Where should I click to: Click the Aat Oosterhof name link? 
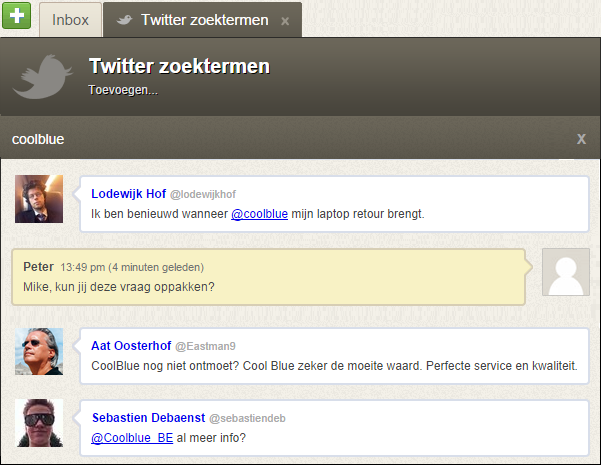point(131,345)
